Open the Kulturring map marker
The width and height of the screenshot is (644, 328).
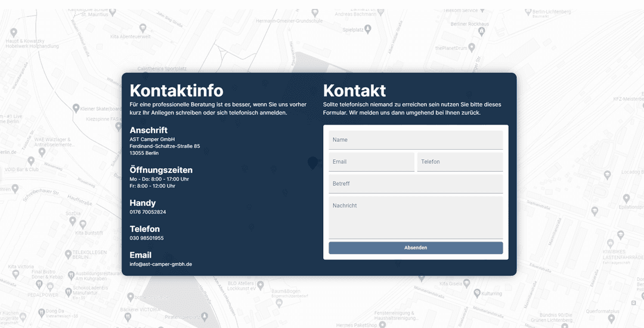click(476, 293)
